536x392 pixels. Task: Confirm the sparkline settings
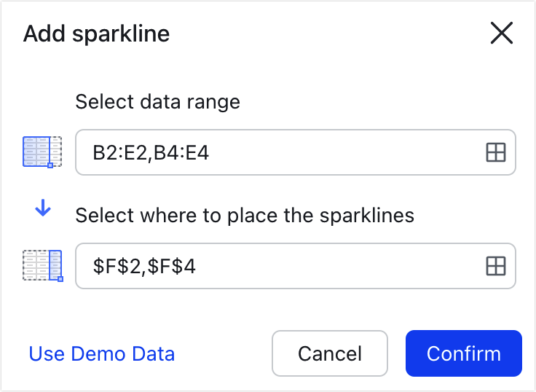click(x=463, y=353)
